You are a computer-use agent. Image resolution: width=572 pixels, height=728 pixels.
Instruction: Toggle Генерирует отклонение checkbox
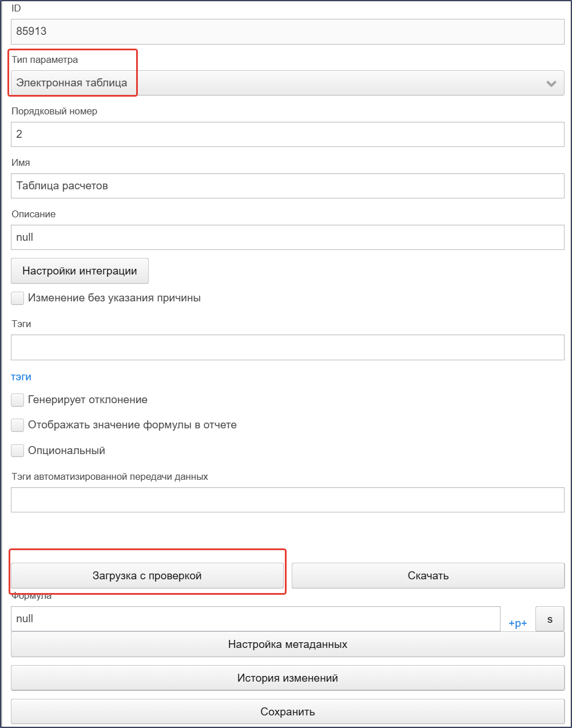point(18,400)
